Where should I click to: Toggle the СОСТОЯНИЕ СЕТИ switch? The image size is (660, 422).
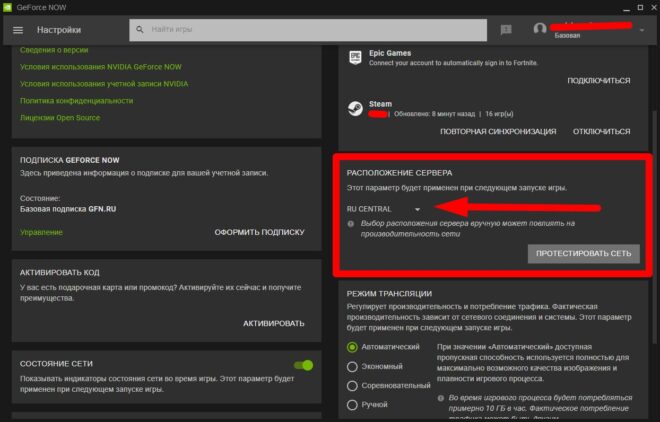[x=304, y=365]
